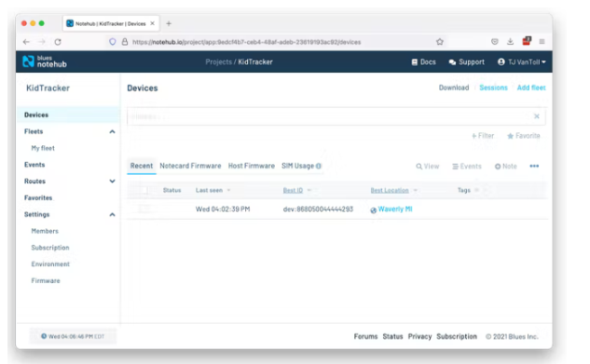
Task: Open the Tags column dropdown arrow
Action: pyautogui.click(x=476, y=191)
